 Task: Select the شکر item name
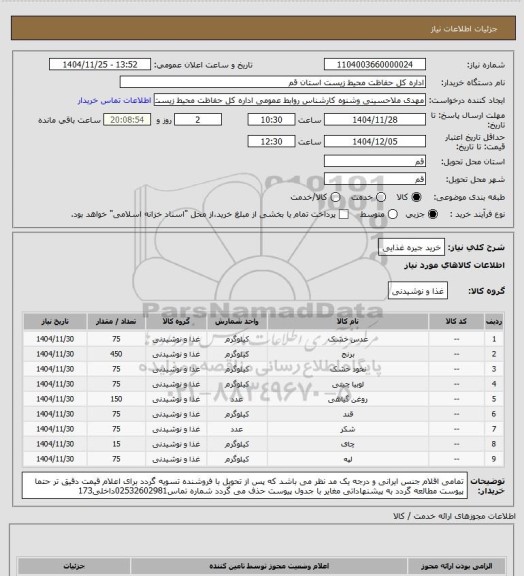pos(348,429)
